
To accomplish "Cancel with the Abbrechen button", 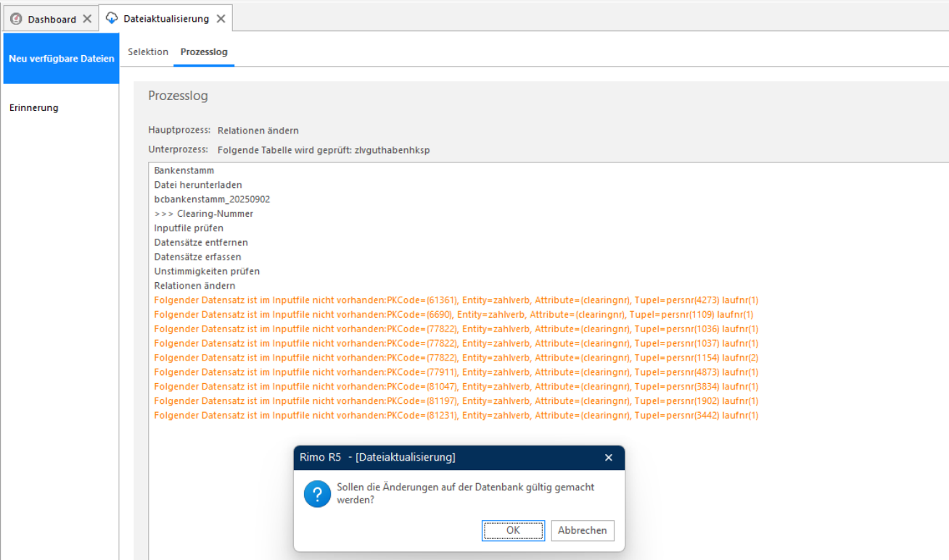I will tap(583, 530).
